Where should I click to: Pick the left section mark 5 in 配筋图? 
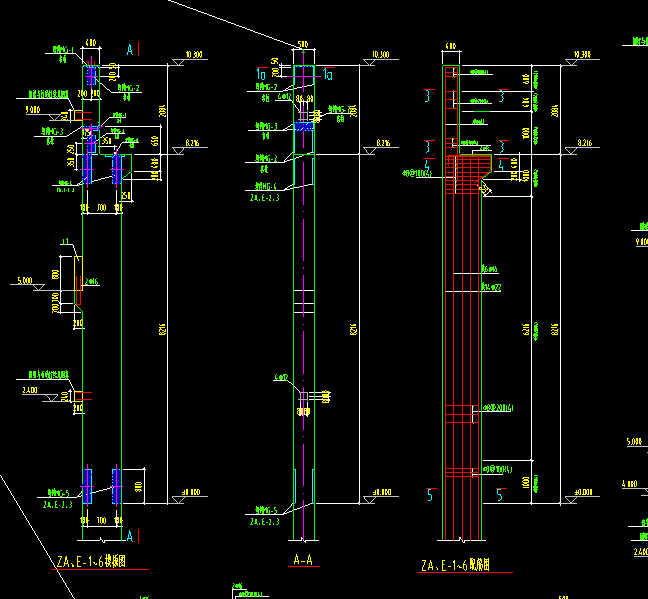430,495
